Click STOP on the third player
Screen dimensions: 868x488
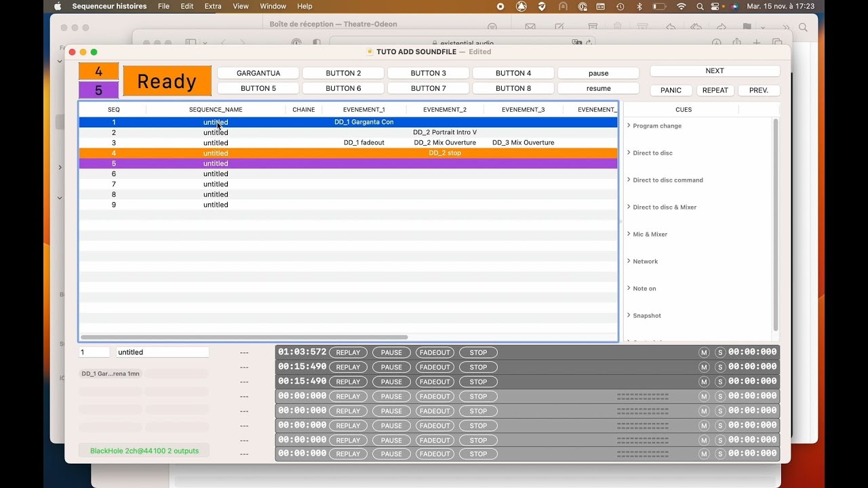pos(478,382)
